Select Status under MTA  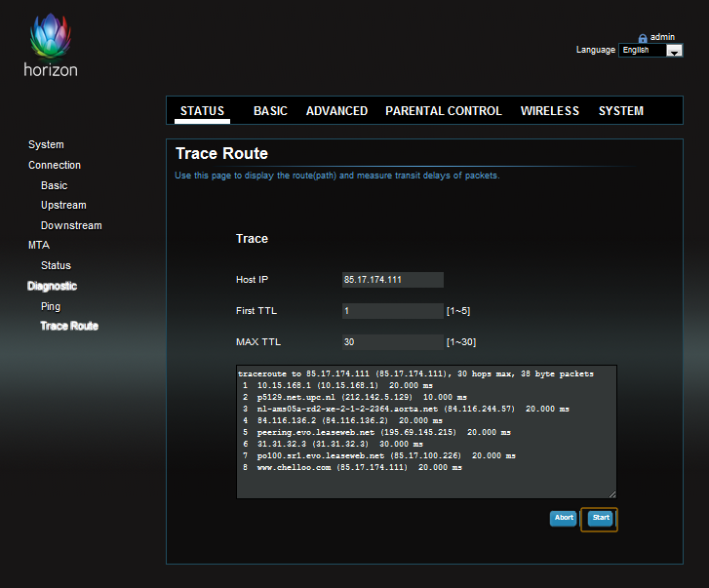click(56, 265)
